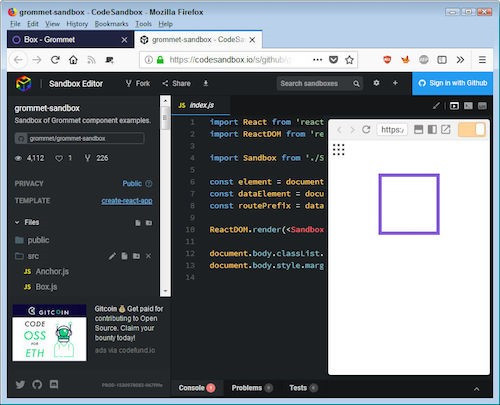
Task: Collapse the Files section
Action: click(27, 222)
